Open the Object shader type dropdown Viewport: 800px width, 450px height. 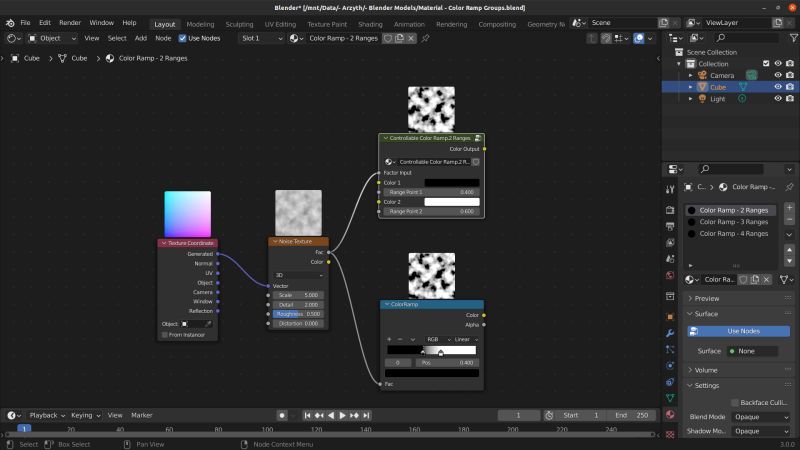52,38
